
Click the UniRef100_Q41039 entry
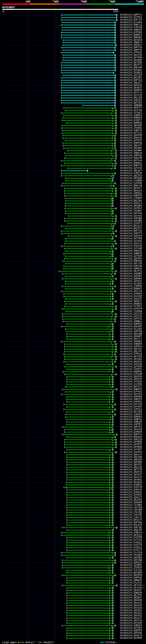131,55
